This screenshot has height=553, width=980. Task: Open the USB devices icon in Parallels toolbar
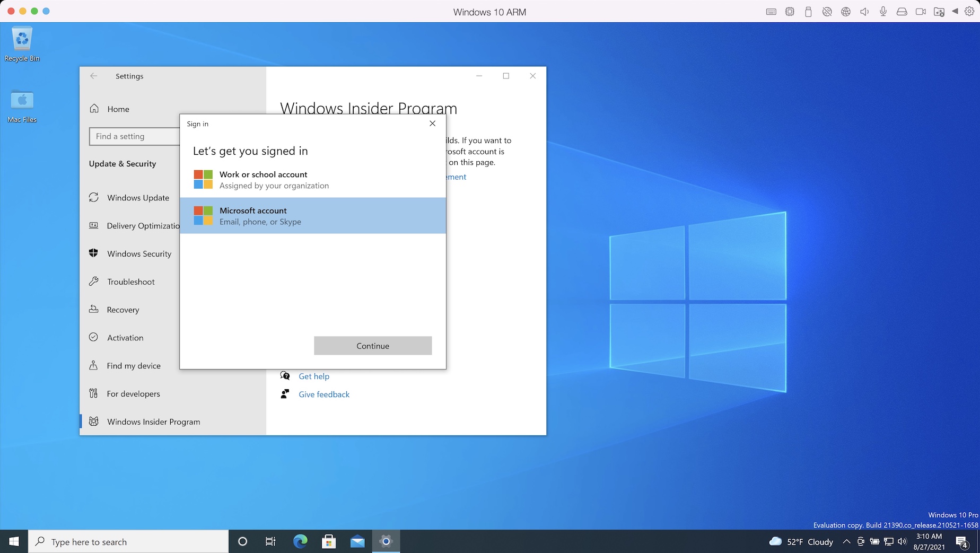pos(808,12)
